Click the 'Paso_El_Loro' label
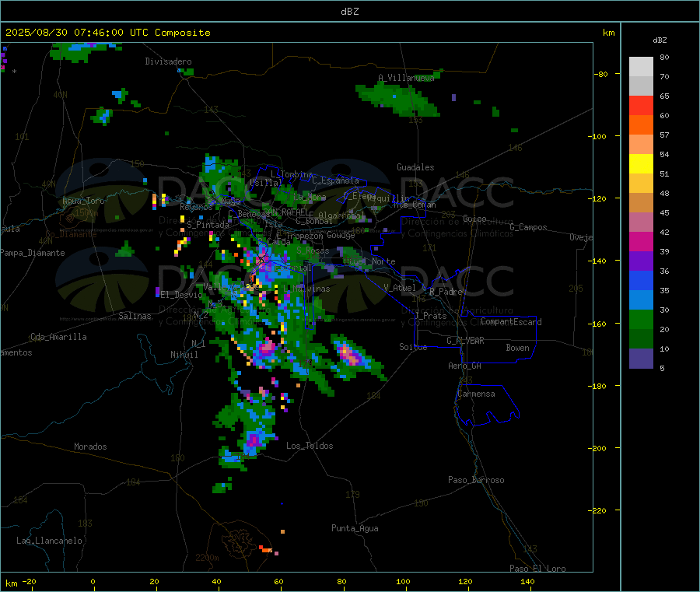This screenshot has width=700, height=592. [537, 569]
